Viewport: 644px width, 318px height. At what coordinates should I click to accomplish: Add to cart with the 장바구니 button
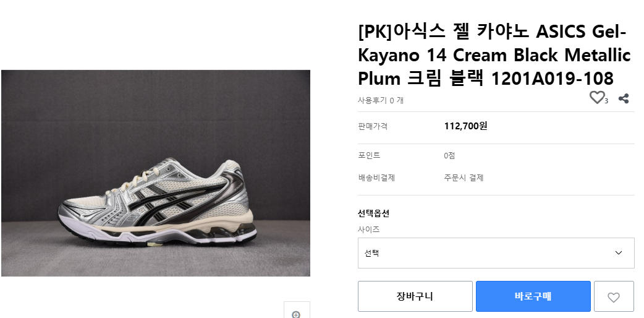pos(415,296)
